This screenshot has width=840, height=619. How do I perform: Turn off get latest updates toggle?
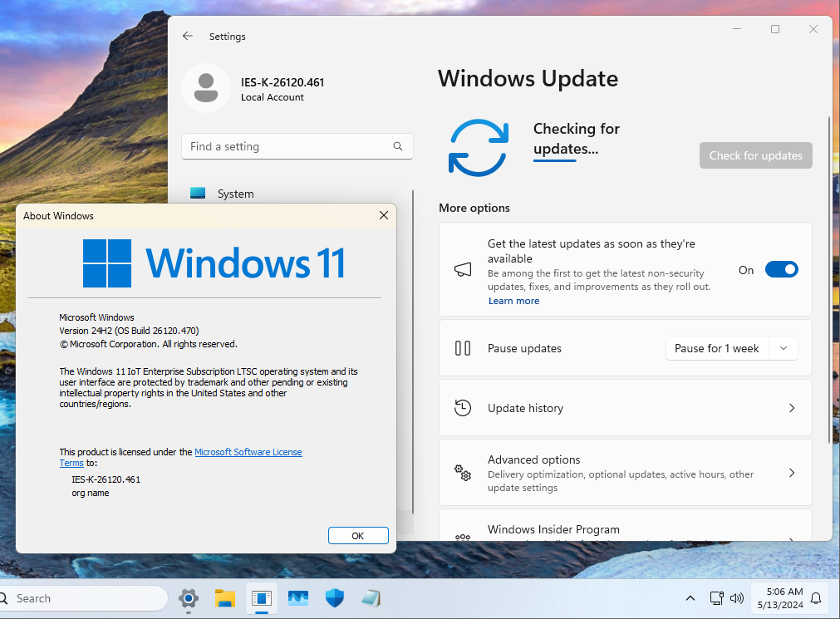[782, 269]
